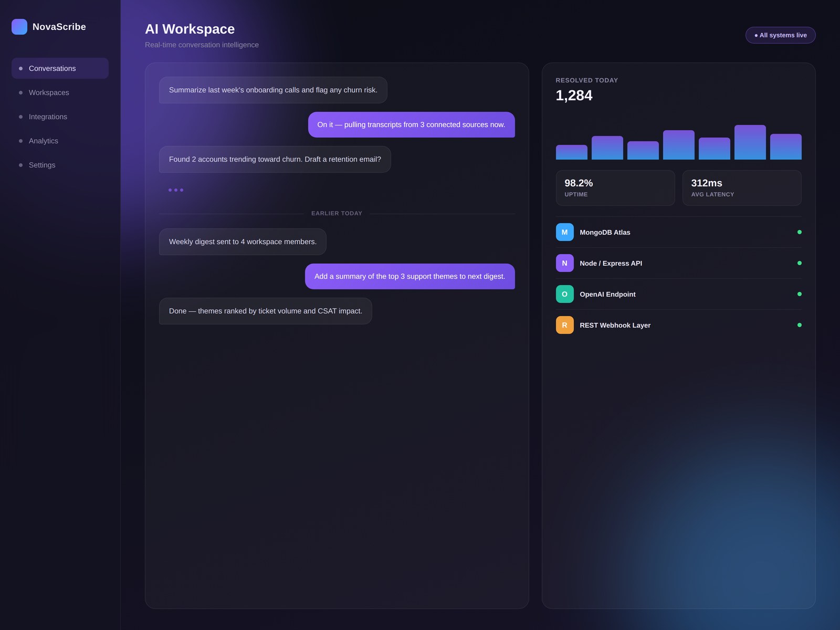Switch to the Analytics view
840x630 pixels.
click(60, 141)
